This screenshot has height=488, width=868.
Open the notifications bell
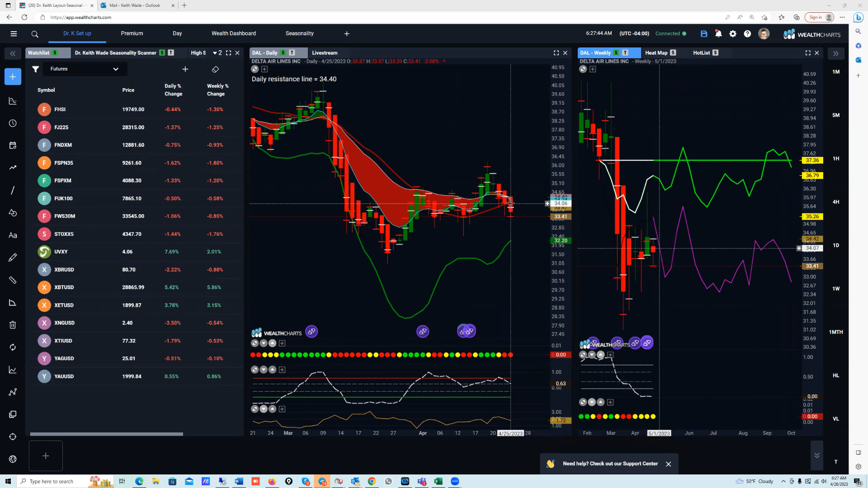pos(718,33)
